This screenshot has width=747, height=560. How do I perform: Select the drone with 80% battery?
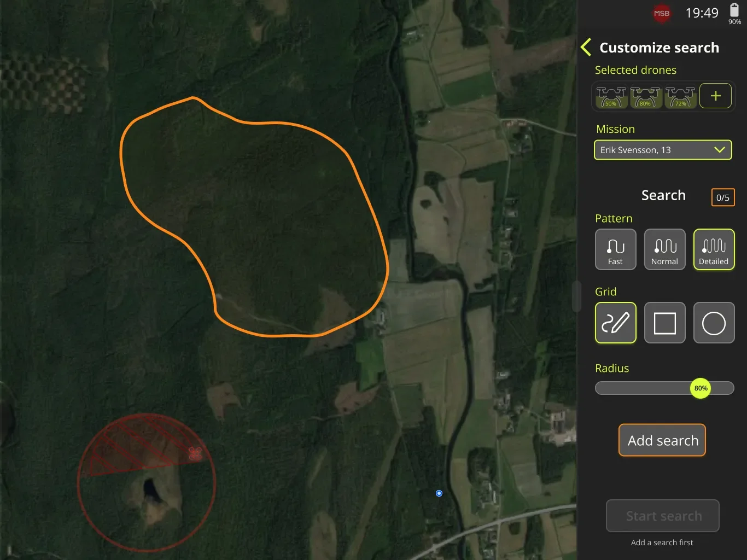click(x=646, y=97)
